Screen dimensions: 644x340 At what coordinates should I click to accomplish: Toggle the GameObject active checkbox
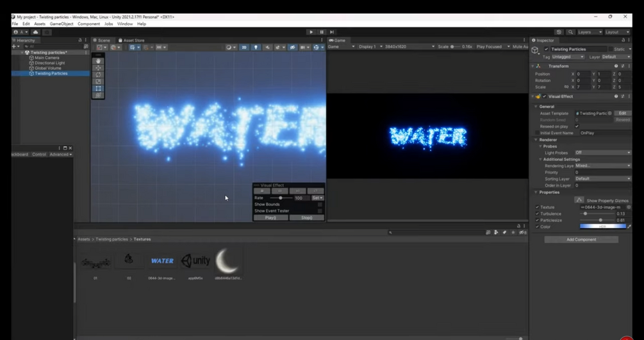point(546,49)
